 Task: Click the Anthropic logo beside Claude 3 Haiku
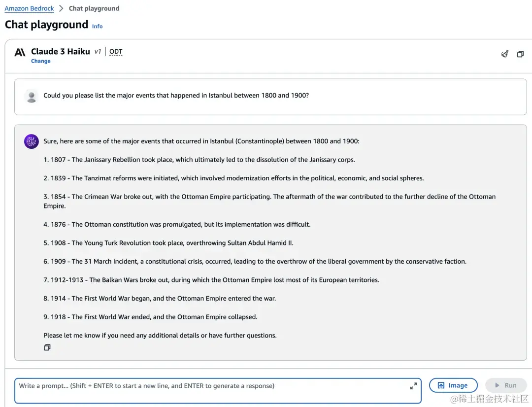(20, 52)
